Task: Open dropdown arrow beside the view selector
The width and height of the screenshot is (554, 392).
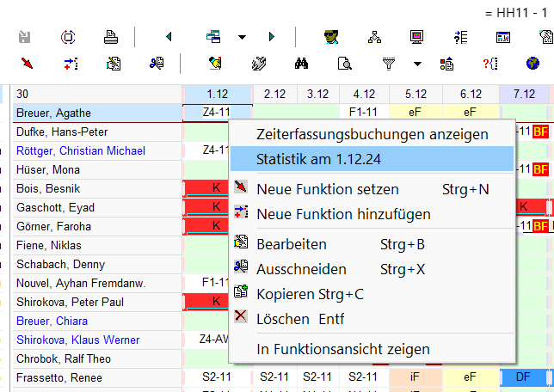Action: (x=242, y=37)
